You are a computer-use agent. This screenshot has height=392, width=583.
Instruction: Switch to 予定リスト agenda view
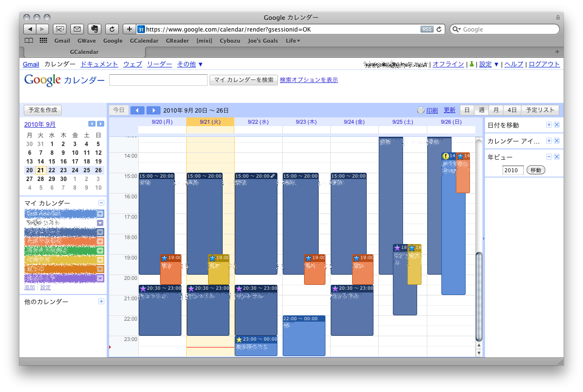point(540,110)
